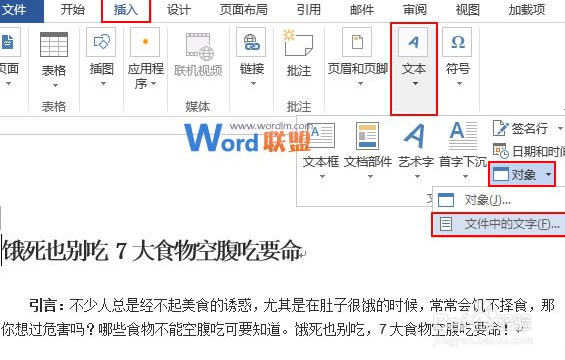Viewport: 565px width, 360px height.
Task: Open the 对象 dropdown arrow
Action: tap(548, 174)
